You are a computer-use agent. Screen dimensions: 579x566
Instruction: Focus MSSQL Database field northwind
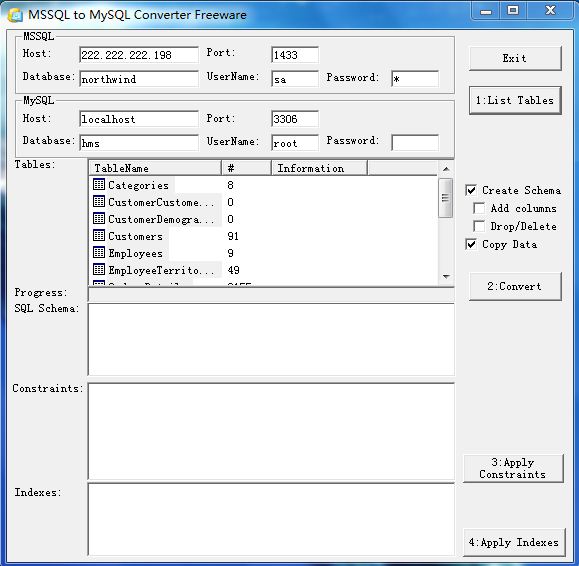tap(139, 79)
